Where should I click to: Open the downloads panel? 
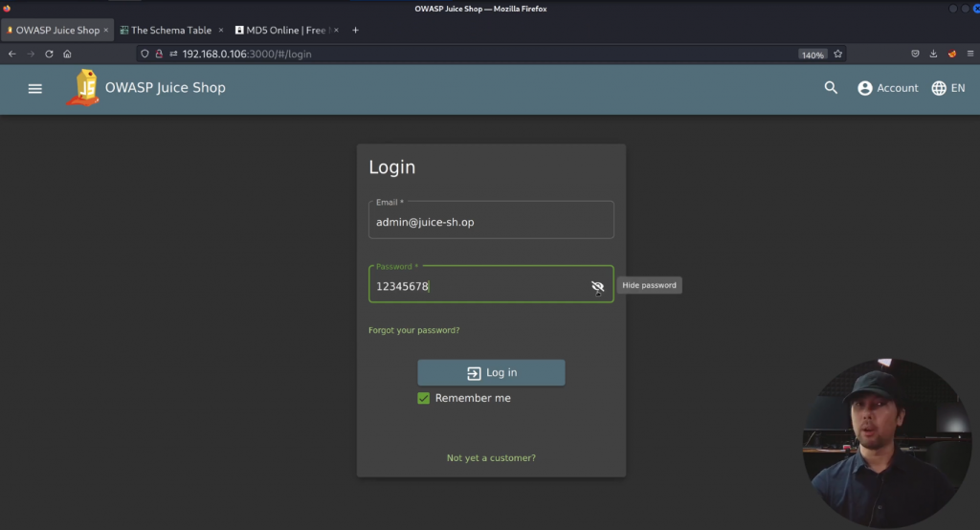(x=933, y=55)
